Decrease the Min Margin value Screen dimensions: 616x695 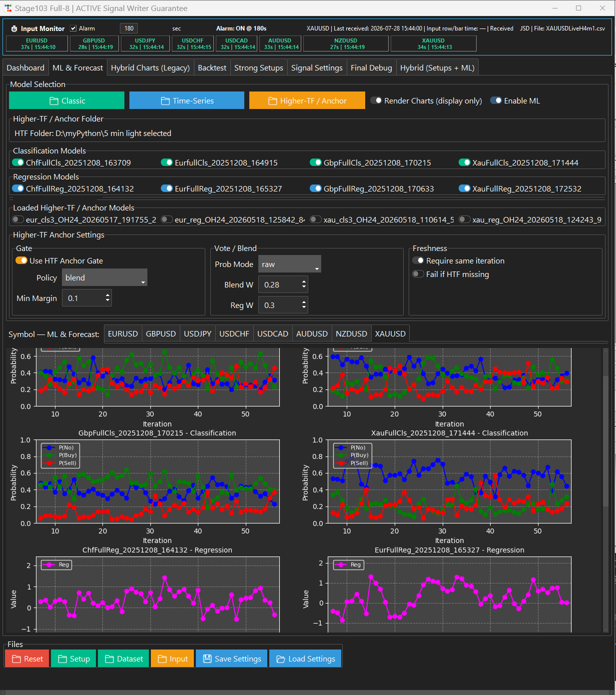click(107, 301)
